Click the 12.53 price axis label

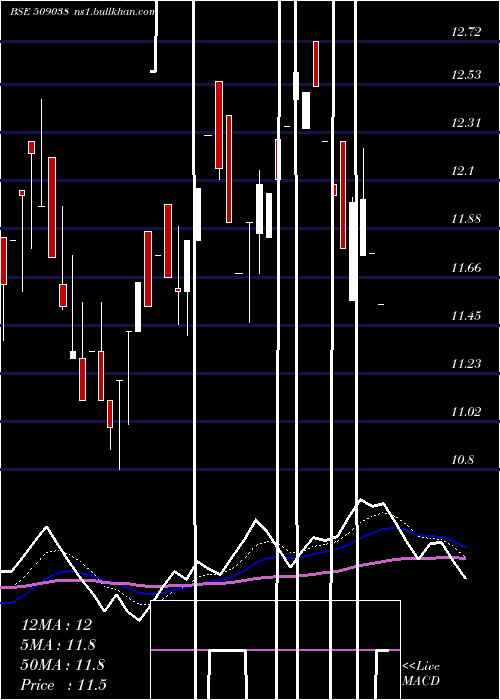point(466,75)
